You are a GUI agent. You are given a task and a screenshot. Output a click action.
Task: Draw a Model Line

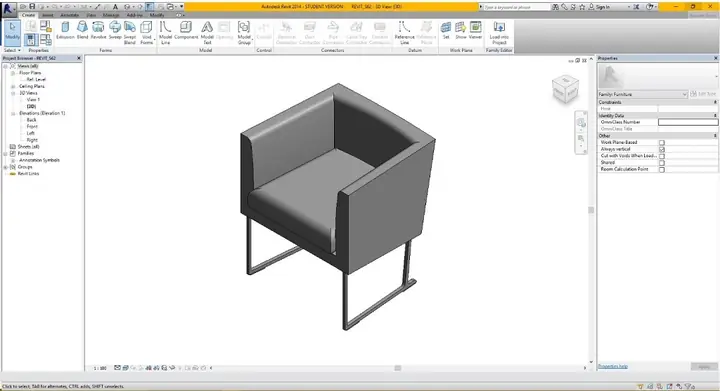click(165, 33)
